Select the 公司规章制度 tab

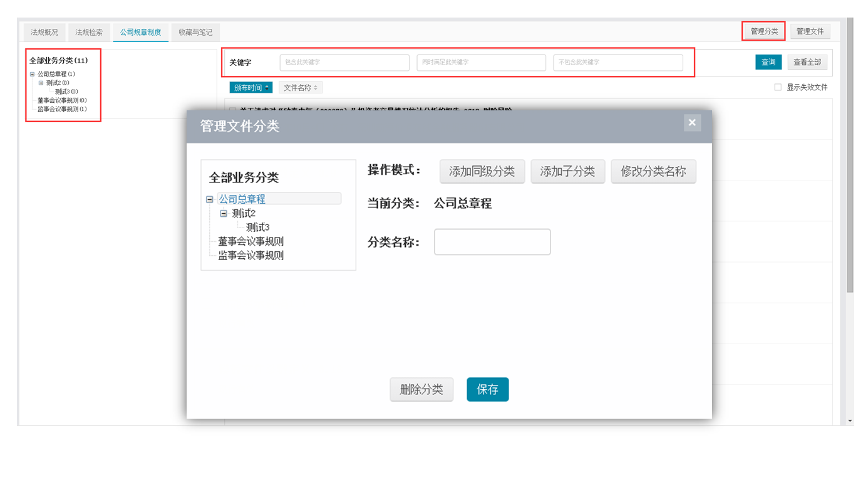coord(141,32)
